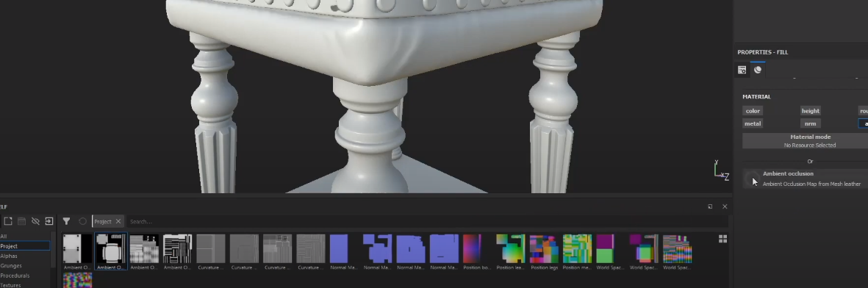Click the Material mode resource button
Image resolution: width=868 pixels, height=288 pixels.
click(x=805, y=140)
